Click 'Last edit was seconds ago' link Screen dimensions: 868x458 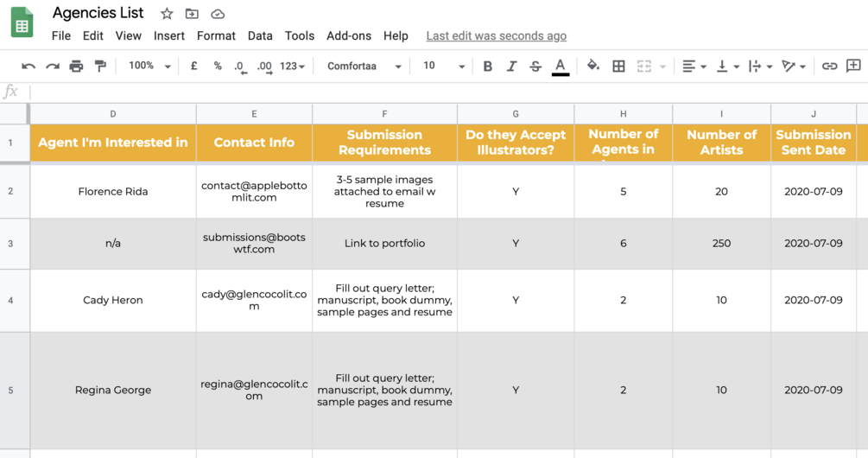point(496,36)
